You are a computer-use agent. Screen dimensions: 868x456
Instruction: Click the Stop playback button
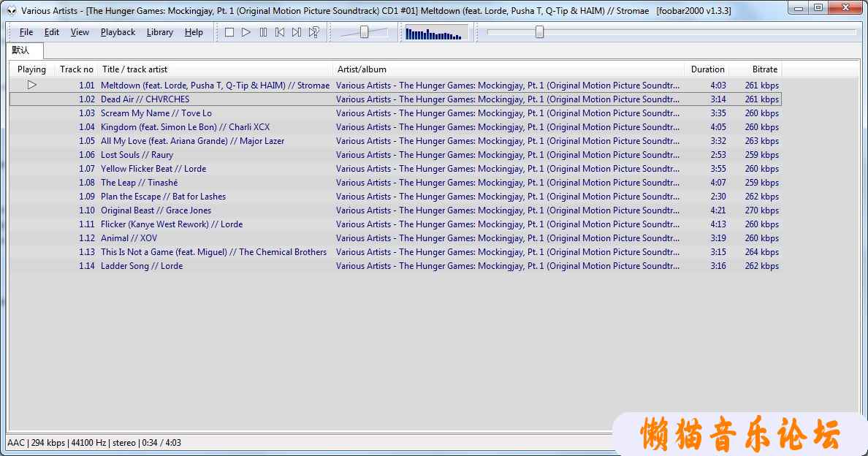[229, 33]
